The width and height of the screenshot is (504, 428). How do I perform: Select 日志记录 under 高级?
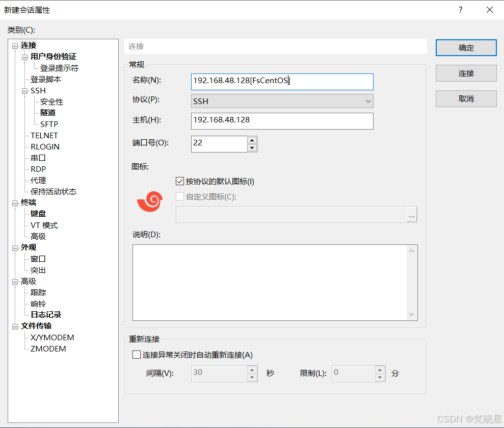point(46,315)
